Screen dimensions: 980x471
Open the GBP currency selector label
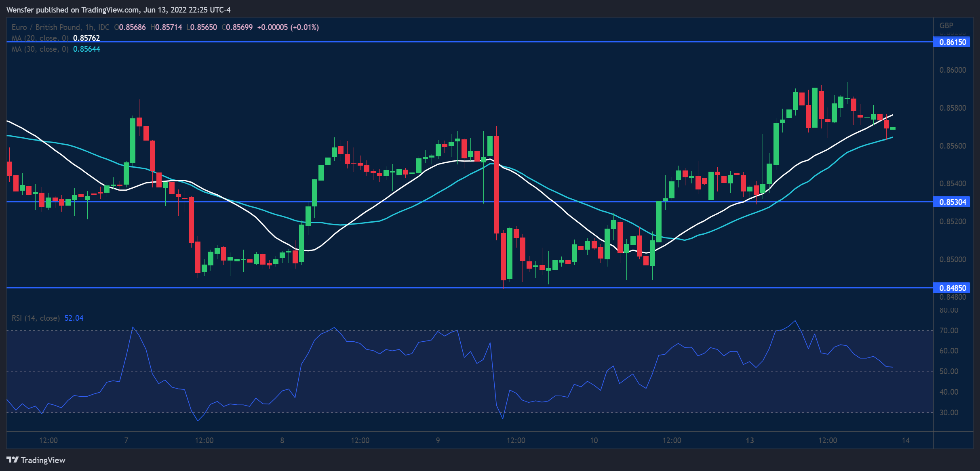click(x=946, y=25)
